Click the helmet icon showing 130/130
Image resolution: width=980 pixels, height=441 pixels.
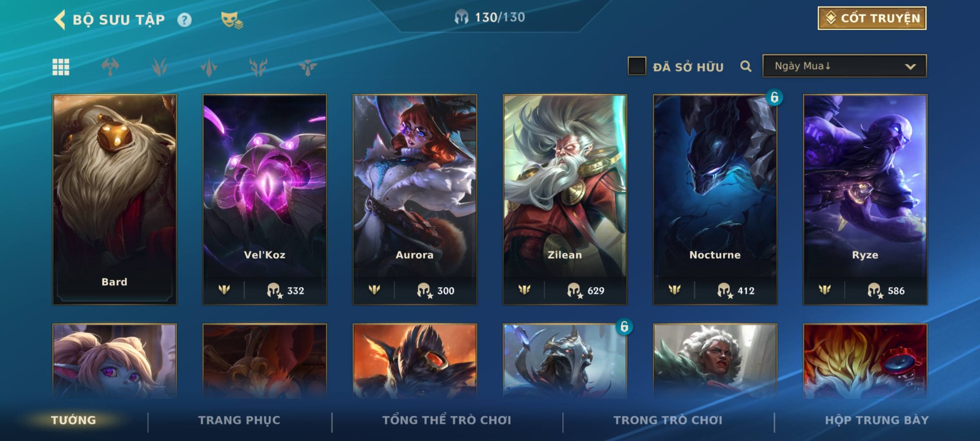(x=461, y=18)
